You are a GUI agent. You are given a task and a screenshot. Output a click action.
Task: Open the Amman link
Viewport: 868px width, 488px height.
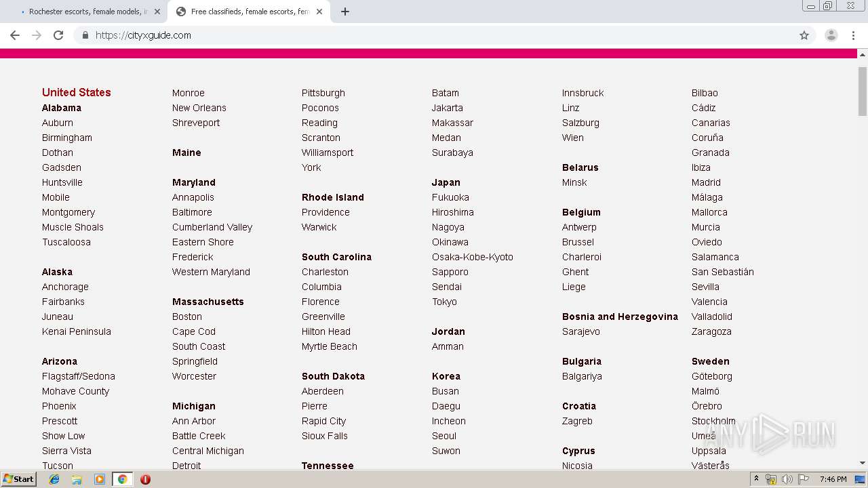448,346
